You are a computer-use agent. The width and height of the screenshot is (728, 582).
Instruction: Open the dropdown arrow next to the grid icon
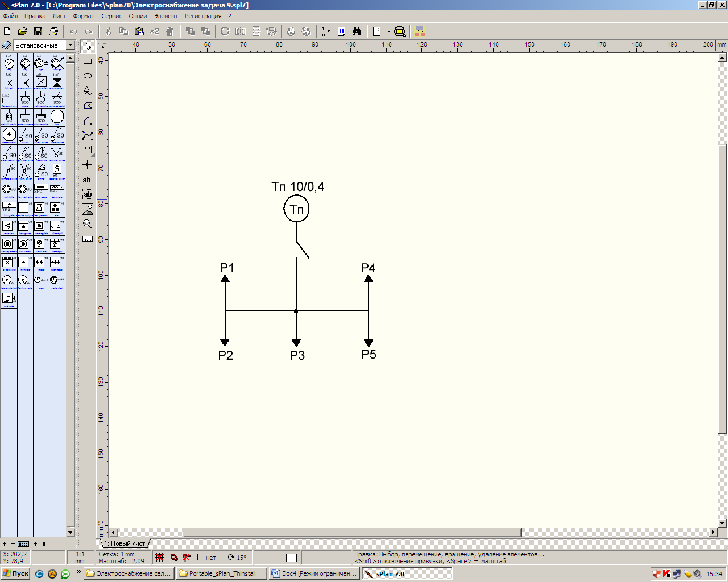tap(389, 31)
